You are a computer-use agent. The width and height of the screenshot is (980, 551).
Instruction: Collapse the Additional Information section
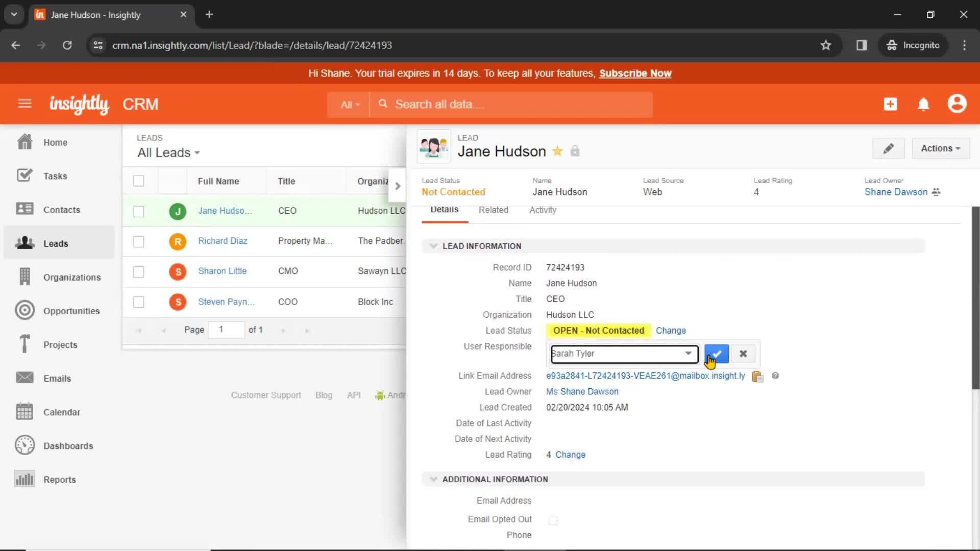click(x=433, y=479)
